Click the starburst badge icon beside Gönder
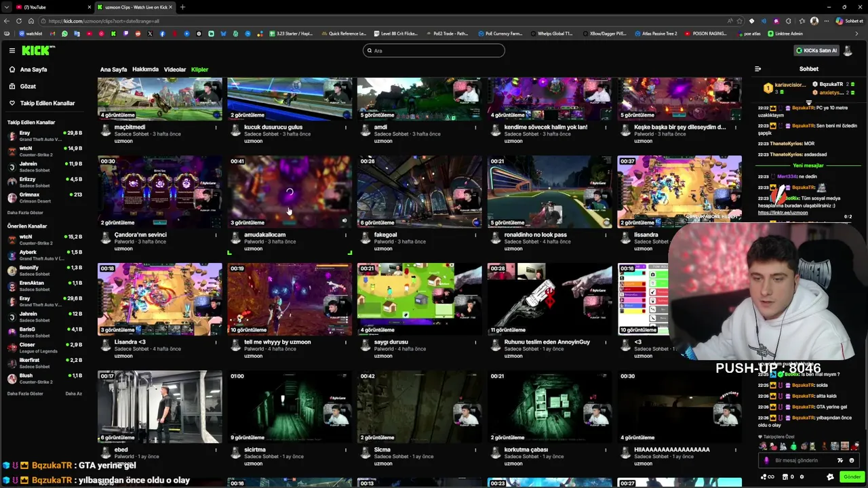This screenshot has height=488, width=868. 830,476
